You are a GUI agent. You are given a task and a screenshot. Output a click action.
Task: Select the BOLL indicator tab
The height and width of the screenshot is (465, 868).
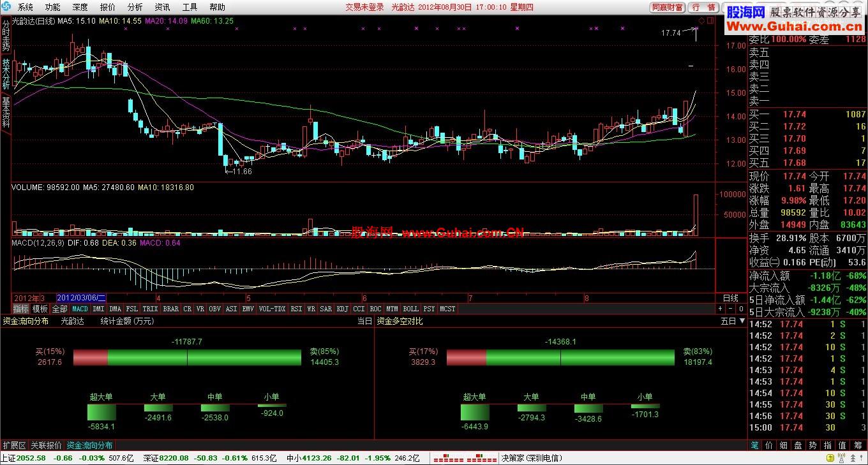coord(410,309)
